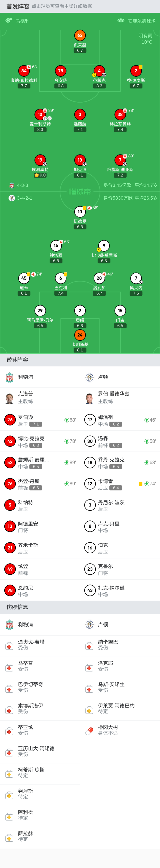
Task: Select substitute 罗伯逊 number 26
Action: tap(10, 420)
